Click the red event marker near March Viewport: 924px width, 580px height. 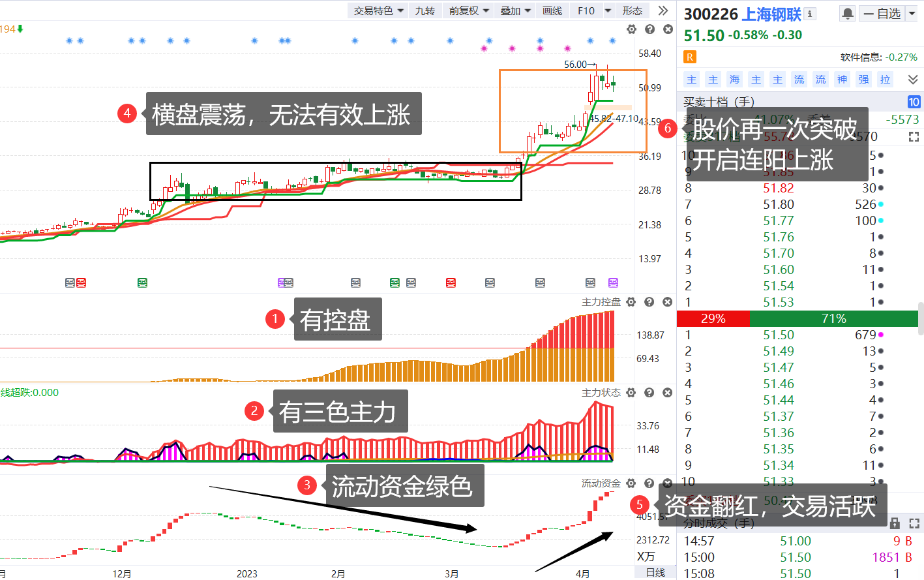click(451, 282)
